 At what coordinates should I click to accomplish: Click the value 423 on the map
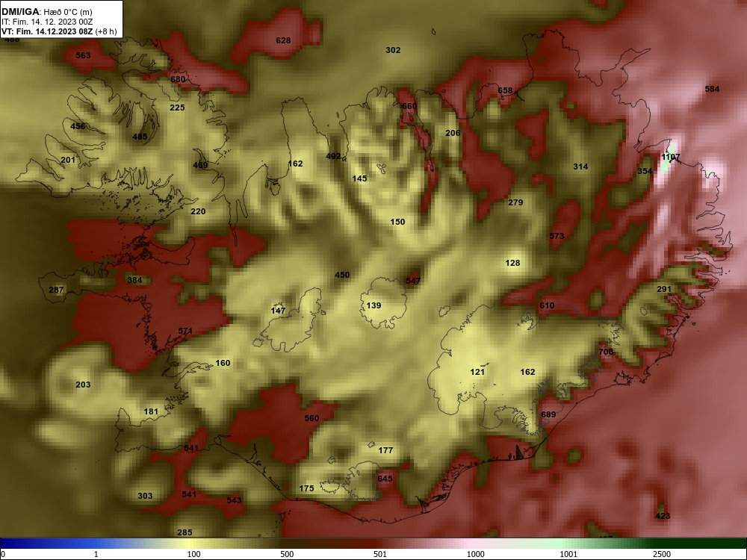point(663,516)
